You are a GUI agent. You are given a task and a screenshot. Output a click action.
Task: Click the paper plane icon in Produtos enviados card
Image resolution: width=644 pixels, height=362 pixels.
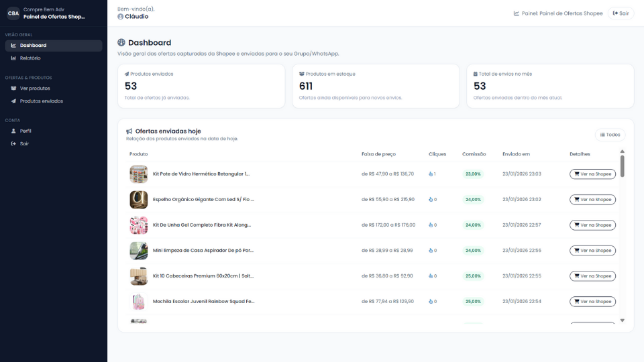(127, 74)
